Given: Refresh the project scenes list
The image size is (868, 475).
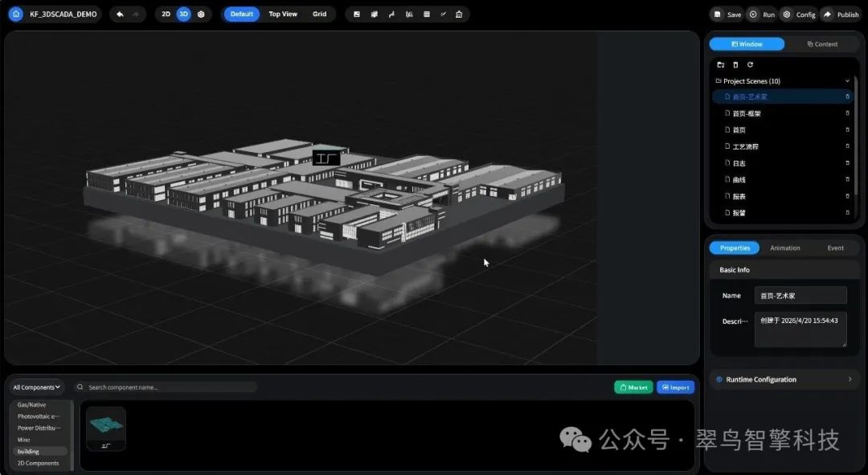Looking at the screenshot, I should (750, 65).
